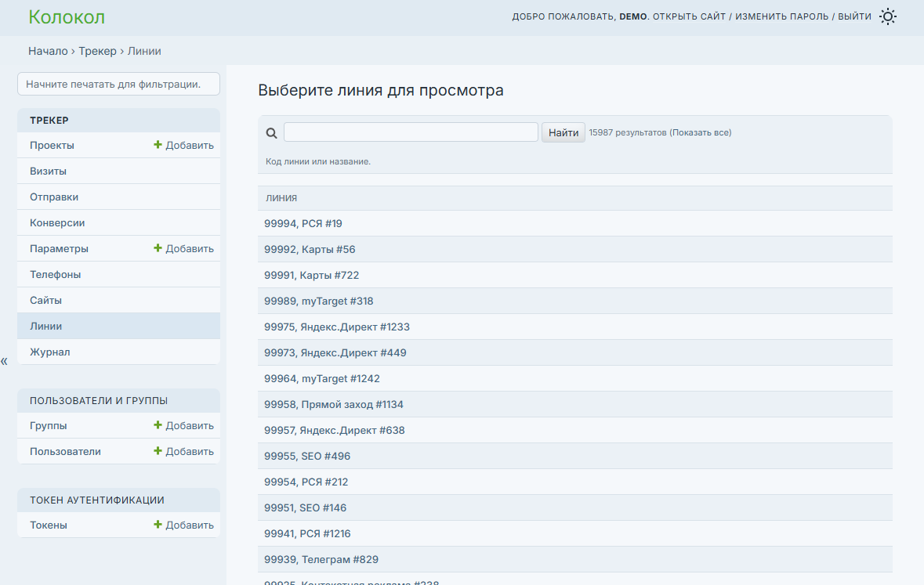The width and height of the screenshot is (924, 585).
Task: Open the Пользователи и группы section heading
Action: [x=99, y=401]
